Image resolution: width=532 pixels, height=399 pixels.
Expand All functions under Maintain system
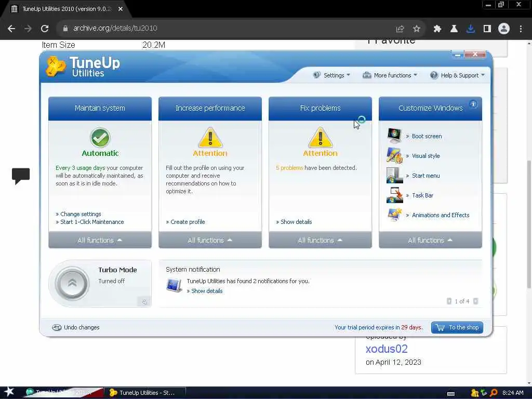[x=100, y=240]
